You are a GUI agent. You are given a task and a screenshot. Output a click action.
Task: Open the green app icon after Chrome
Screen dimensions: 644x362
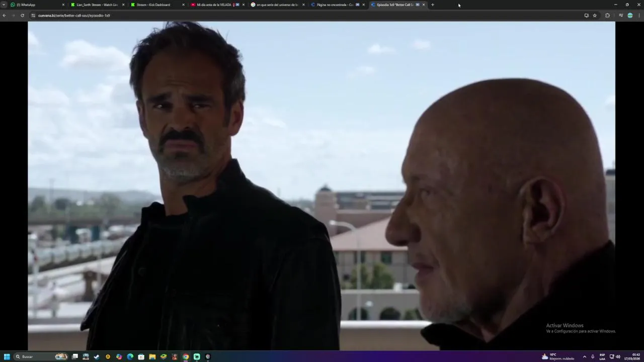(x=197, y=356)
